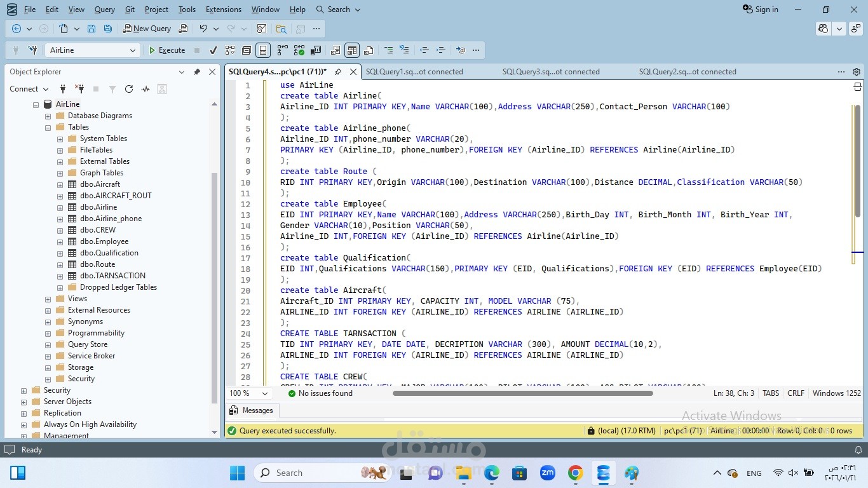868x488 pixels.
Task: Click the Save All icon
Action: point(108,29)
